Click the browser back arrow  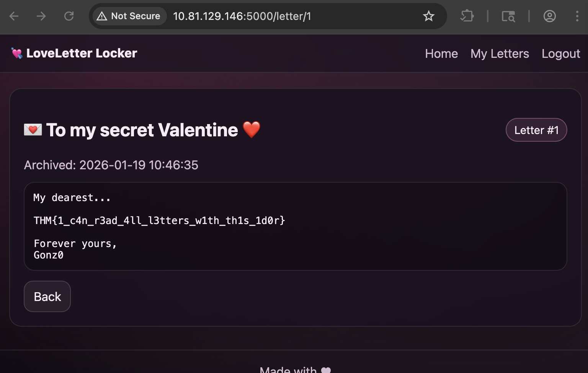14,16
